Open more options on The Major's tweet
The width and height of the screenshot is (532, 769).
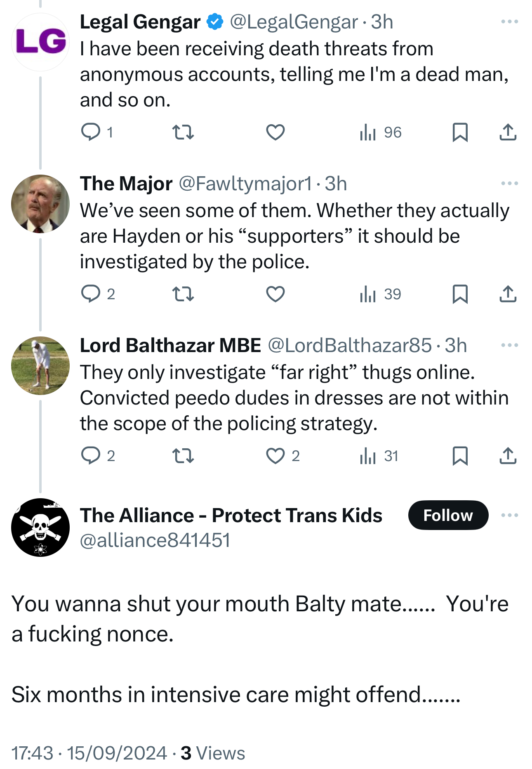tap(509, 183)
